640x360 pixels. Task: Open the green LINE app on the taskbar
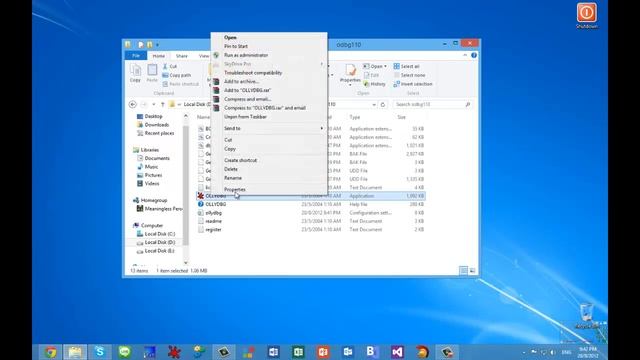click(x=125, y=352)
